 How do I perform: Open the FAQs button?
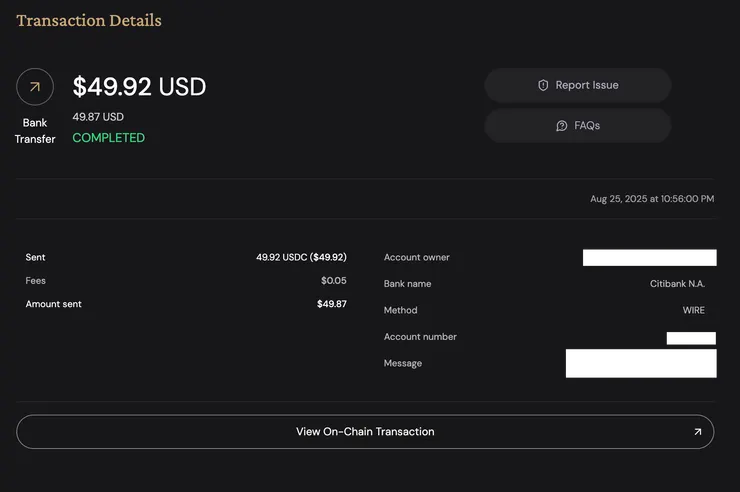point(578,126)
